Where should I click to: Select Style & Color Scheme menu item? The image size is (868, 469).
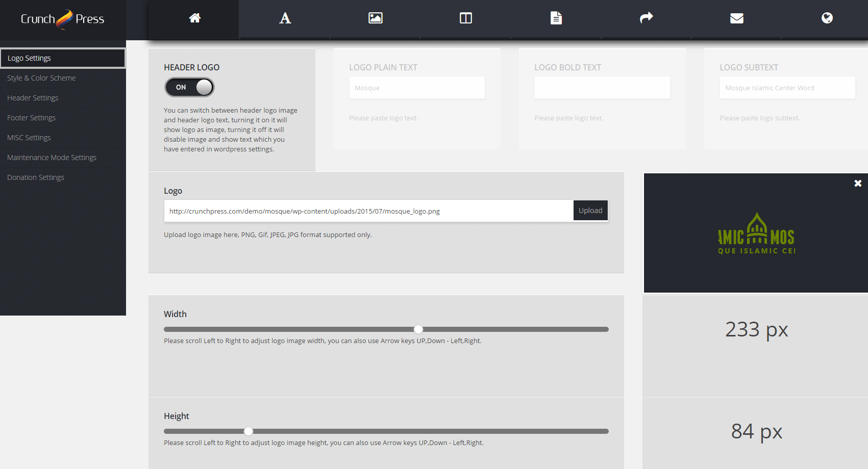[x=41, y=78]
